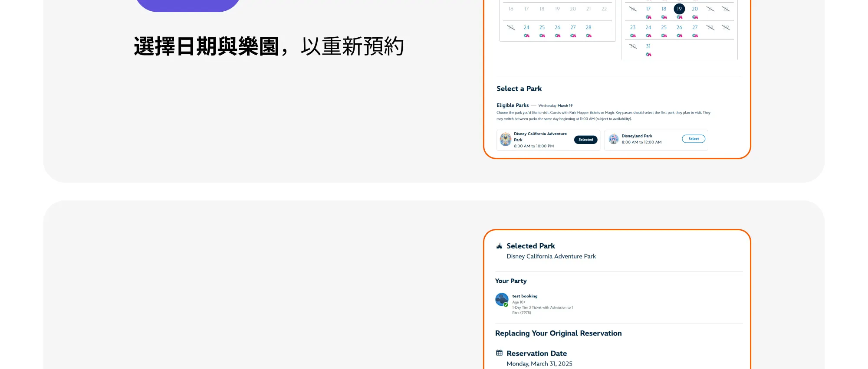
Task: Click availability icon under 27 in calendar with 31st
Action: [695, 36]
